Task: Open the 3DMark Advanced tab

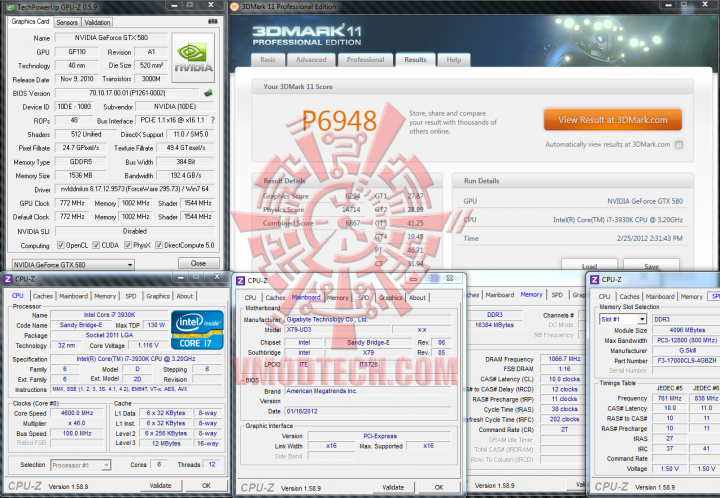Action: pos(311,60)
